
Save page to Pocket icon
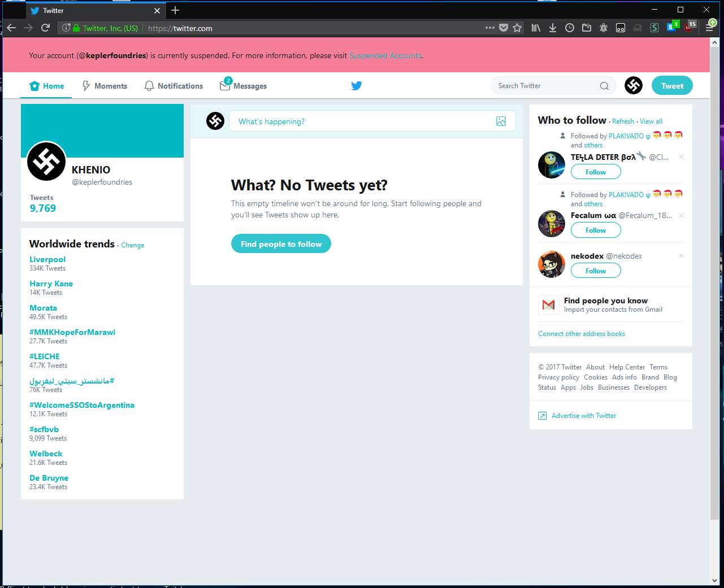(x=504, y=28)
